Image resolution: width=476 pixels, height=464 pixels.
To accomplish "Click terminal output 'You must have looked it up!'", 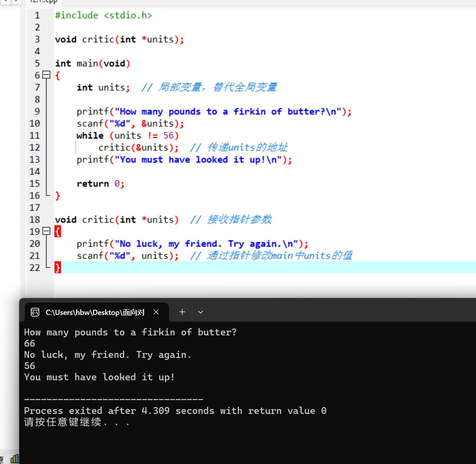I will click(x=100, y=377).
